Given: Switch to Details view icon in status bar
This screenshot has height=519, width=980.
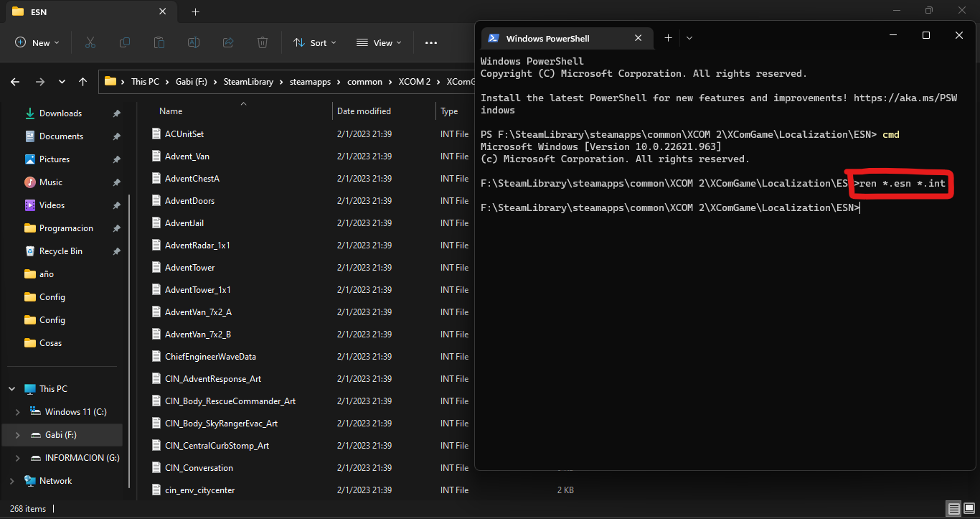Looking at the screenshot, I should 953,509.
